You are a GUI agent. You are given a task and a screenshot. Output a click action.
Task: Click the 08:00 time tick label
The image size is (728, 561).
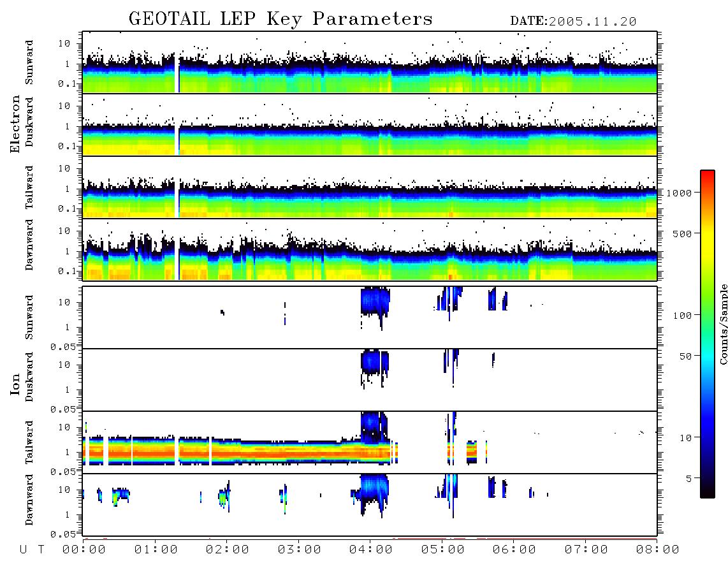click(x=657, y=550)
